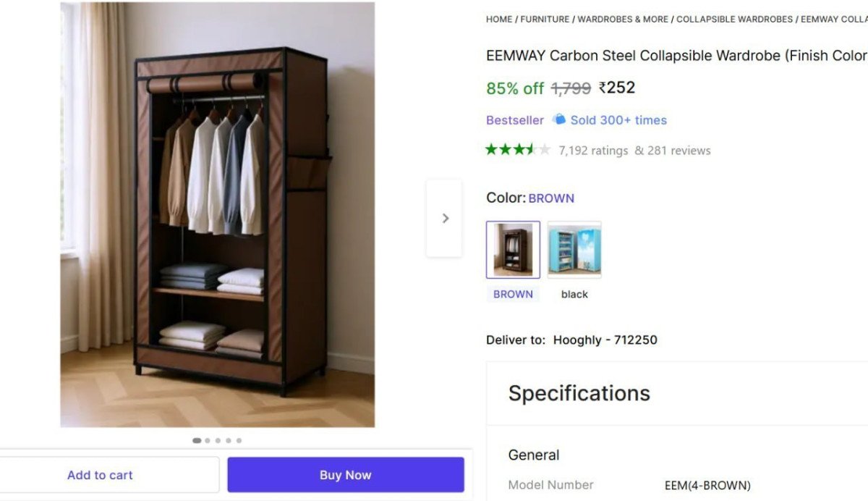Click the Add to cart button

(x=100, y=475)
